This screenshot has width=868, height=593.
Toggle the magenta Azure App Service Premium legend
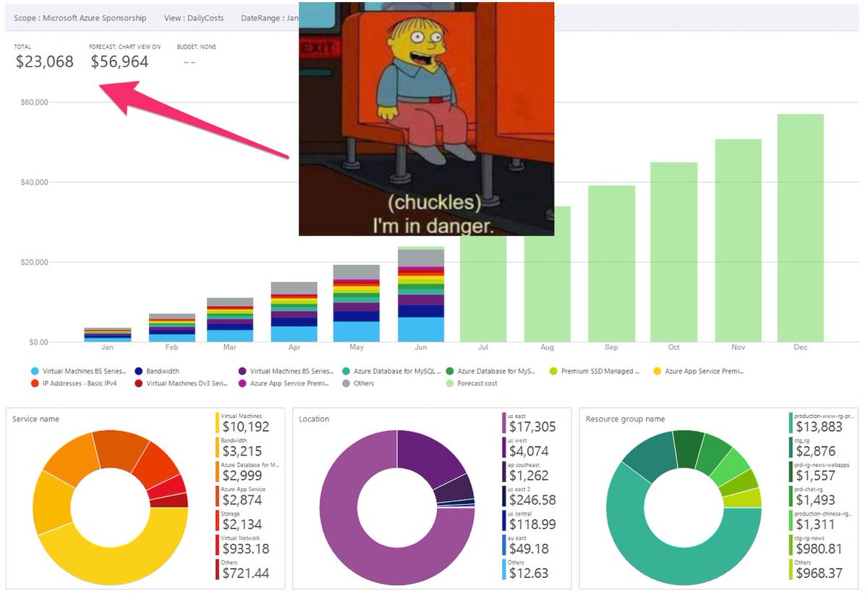coord(284,383)
